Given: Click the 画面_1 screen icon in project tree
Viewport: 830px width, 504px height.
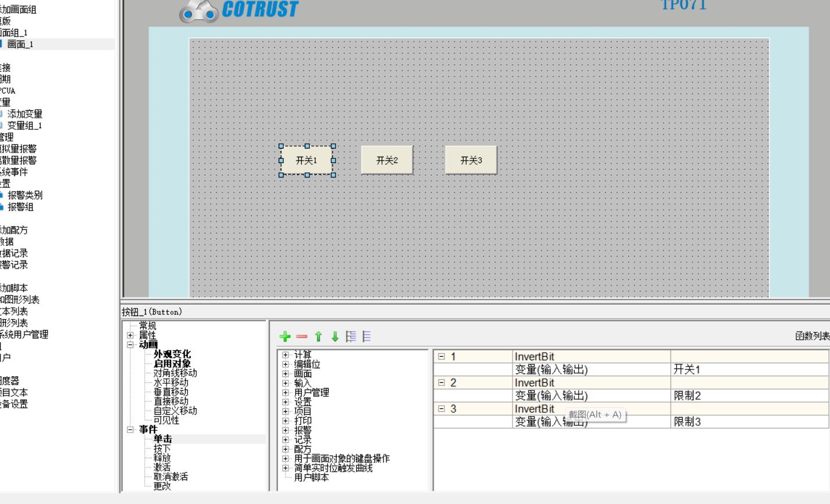Looking at the screenshot, I should click(x=1, y=44).
